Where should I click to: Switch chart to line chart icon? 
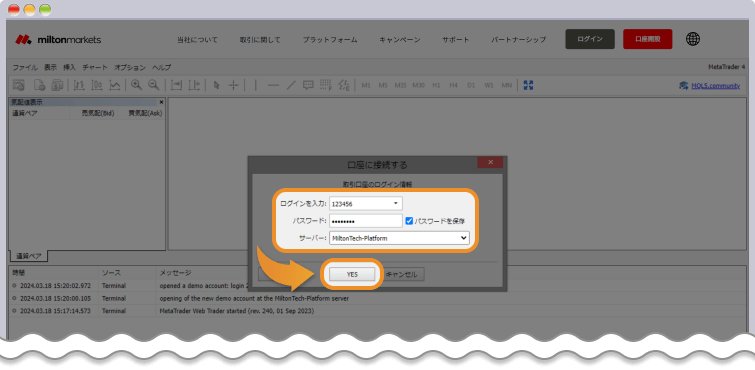[115, 85]
